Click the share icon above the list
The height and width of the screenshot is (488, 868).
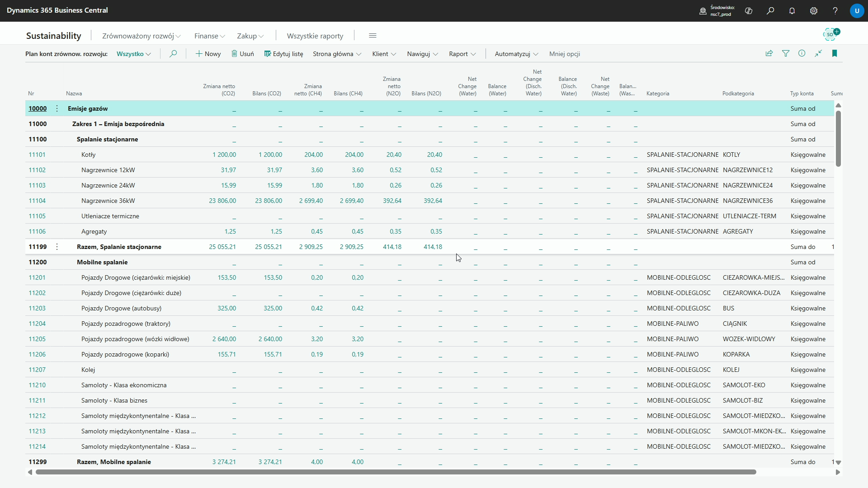tap(769, 53)
